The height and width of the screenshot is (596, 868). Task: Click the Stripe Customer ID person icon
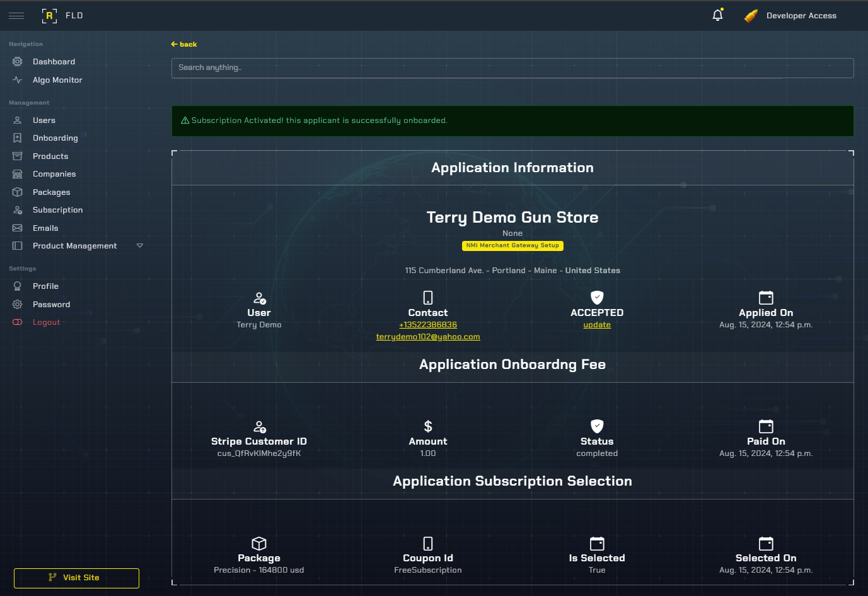(259, 426)
